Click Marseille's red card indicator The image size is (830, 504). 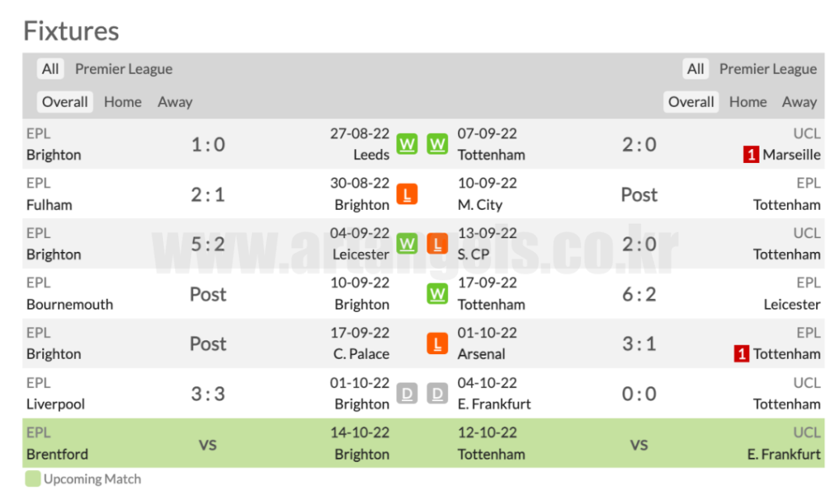(x=751, y=155)
